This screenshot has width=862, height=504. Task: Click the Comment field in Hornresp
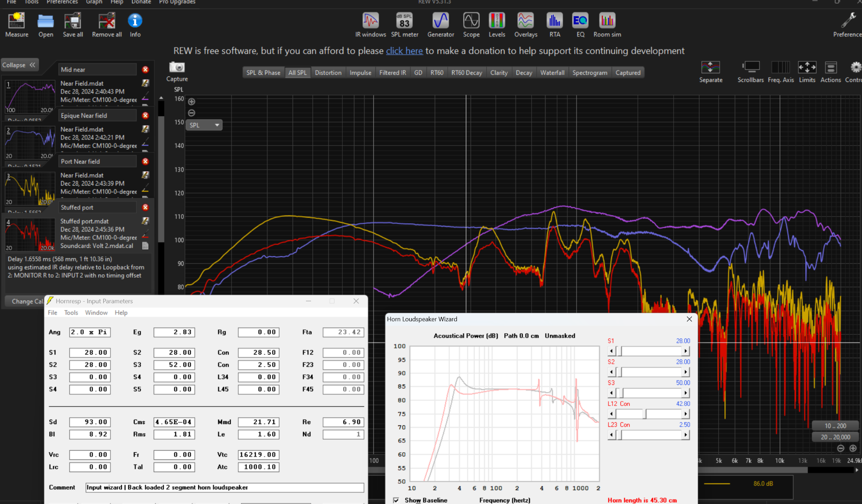225,488
